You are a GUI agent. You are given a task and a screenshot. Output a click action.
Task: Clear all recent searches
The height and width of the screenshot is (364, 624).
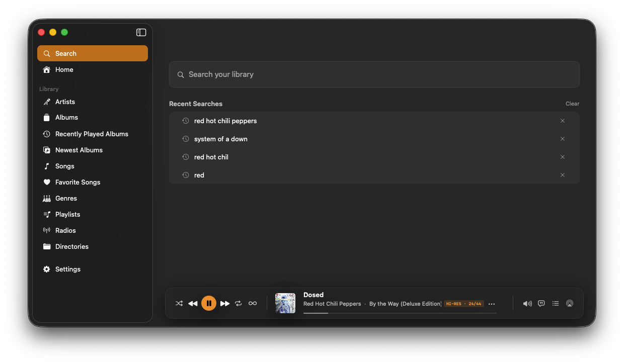click(x=572, y=104)
